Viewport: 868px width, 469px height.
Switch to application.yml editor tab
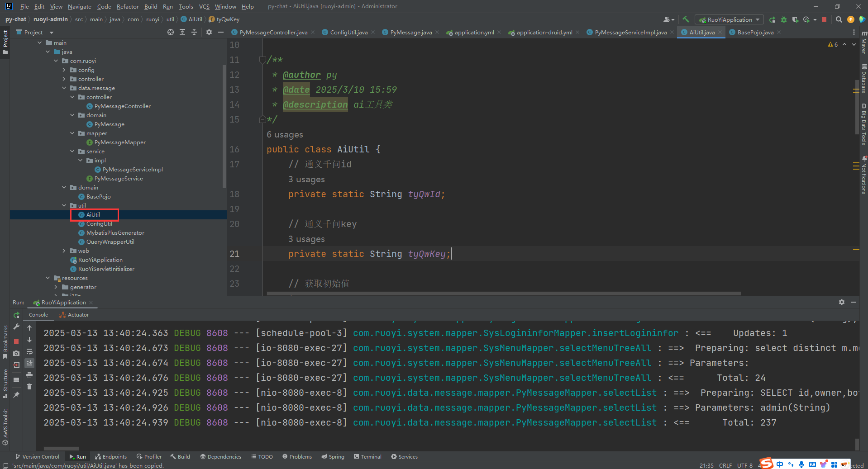pos(473,32)
